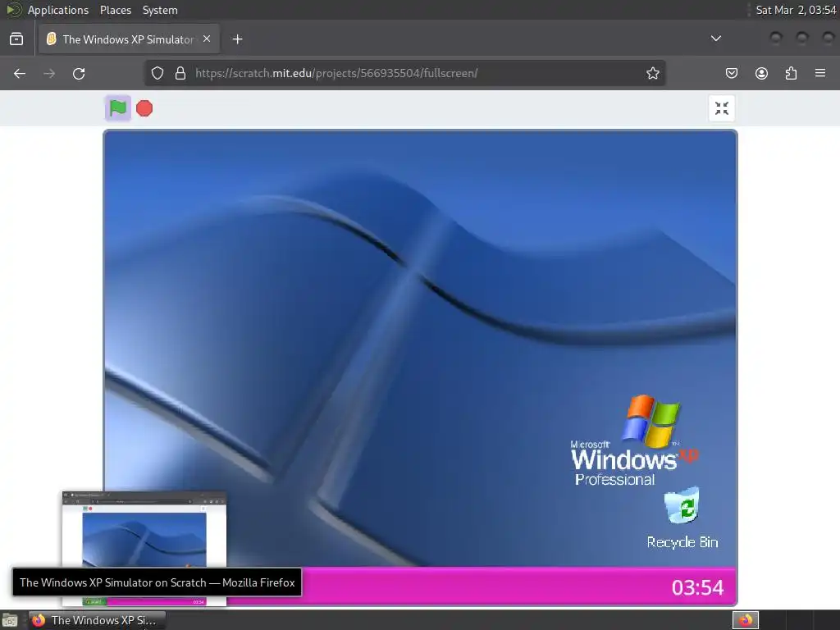
Task: Open the Places menu
Action: pos(115,10)
